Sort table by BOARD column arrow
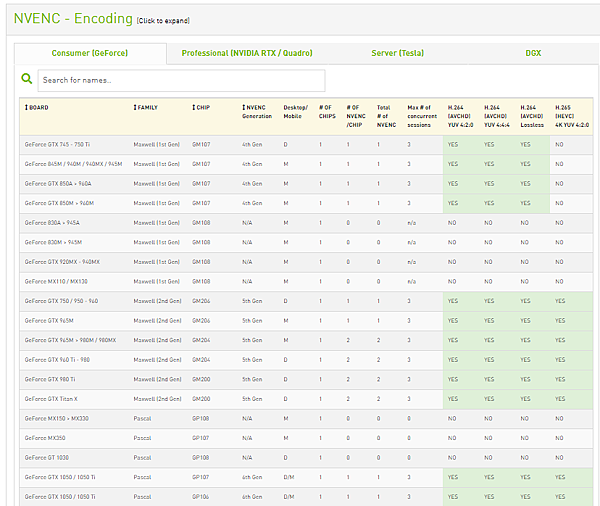 click(26, 108)
